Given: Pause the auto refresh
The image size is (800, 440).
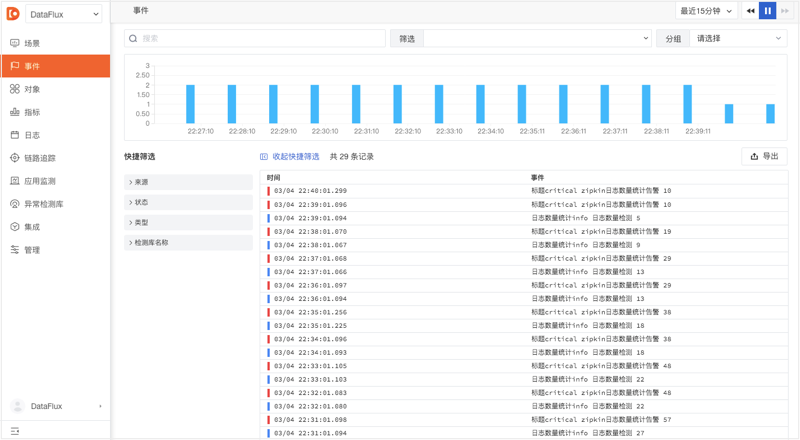Looking at the screenshot, I should (767, 11).
